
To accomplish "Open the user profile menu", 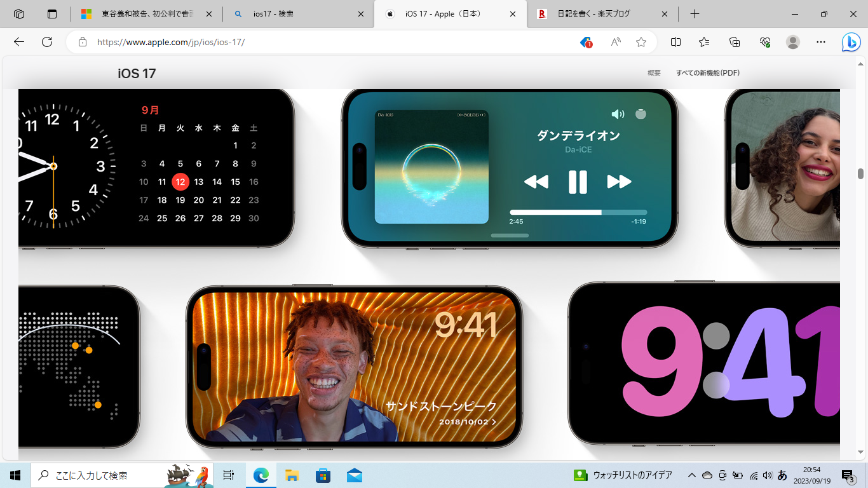I will click(x=792, y=42).
